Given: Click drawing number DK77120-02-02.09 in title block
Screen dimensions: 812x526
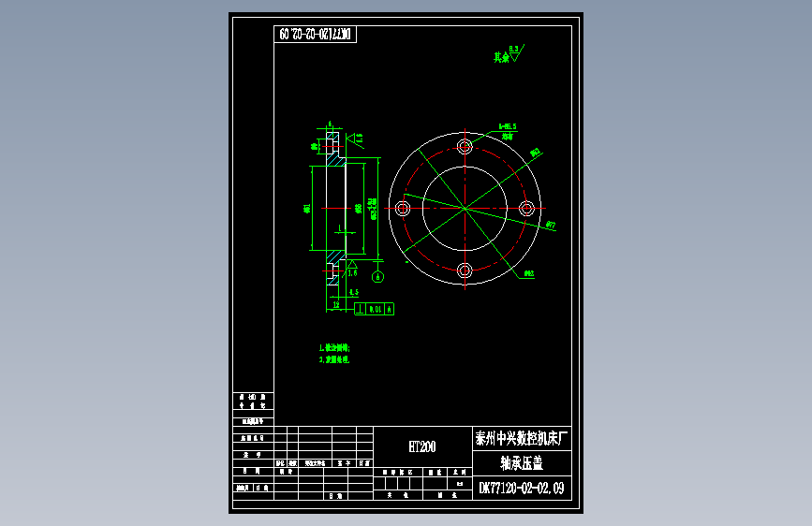Looking at the screenshot, I should click(522, 489).
